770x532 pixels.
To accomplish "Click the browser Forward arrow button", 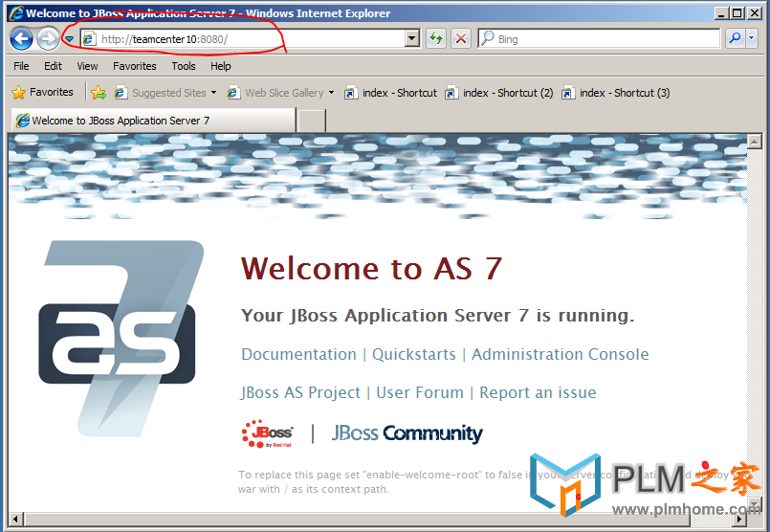I will [x=48, y=39].
